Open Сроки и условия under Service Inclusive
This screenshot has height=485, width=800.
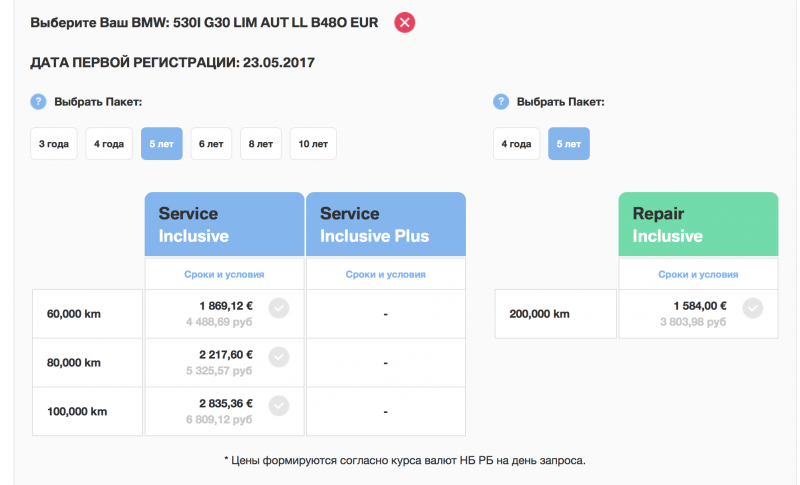(x=224, y=274)
